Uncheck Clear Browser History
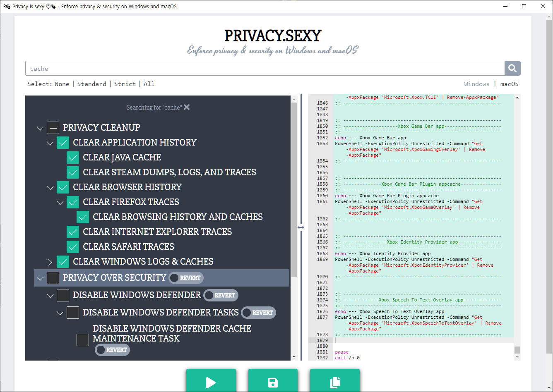This screenshot has height=392, width=553. tap(63, 187)
